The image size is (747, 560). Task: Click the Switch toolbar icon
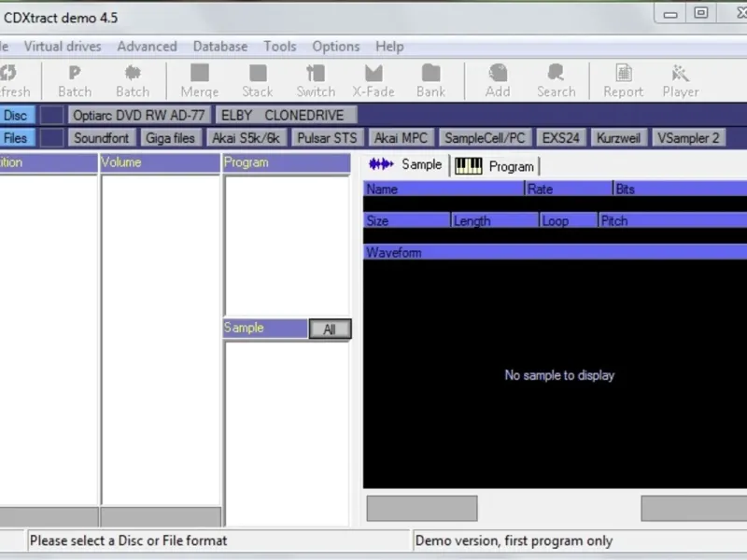click(316, 81)
